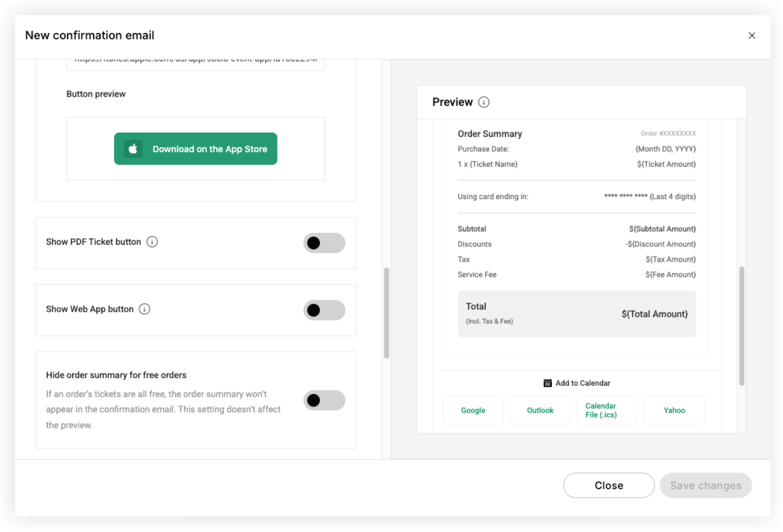Close the New confirmation email dialog
This screenshot has width=783, height=532.
(x=752, y=35)
